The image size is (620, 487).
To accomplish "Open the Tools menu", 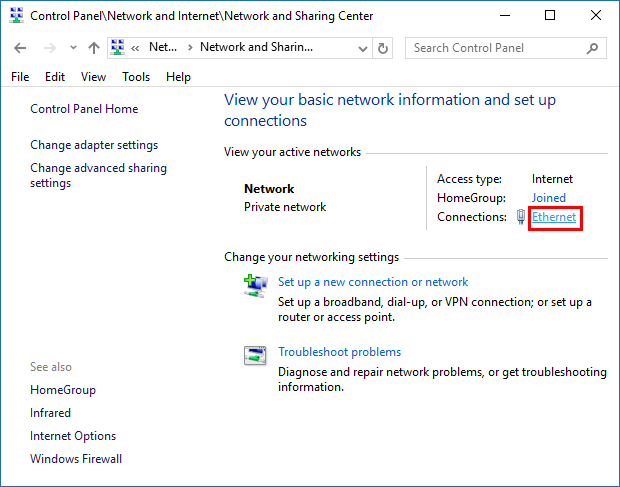I will point(136,77).
